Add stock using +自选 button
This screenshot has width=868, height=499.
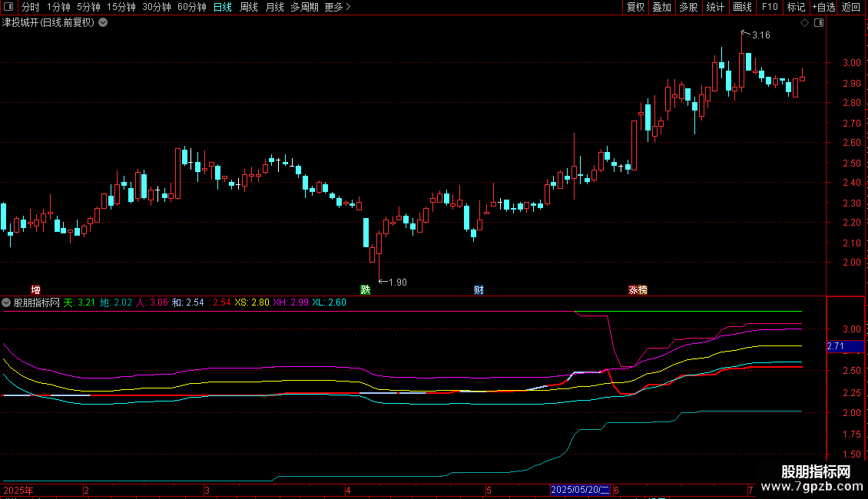[822, 7]
